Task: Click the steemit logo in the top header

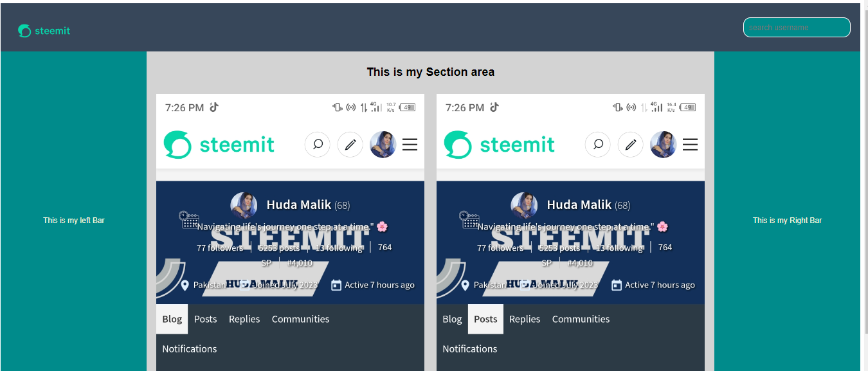Action: tap(44, 31)
